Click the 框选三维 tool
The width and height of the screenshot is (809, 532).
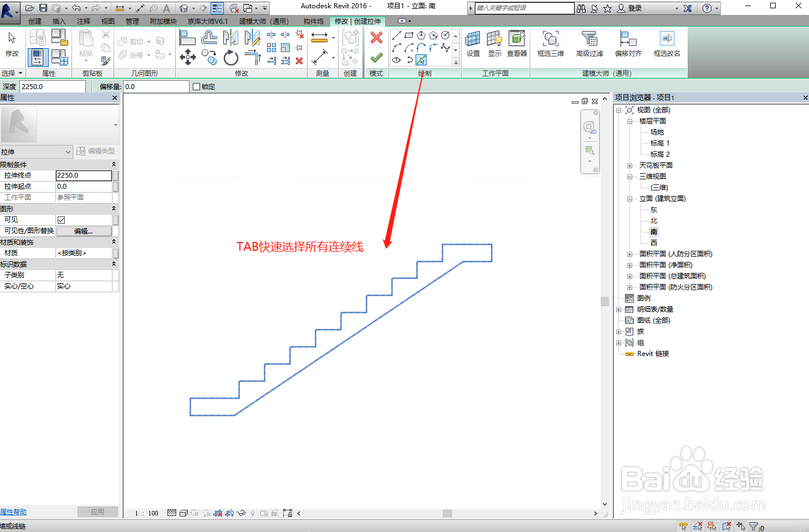click(551, 43)
